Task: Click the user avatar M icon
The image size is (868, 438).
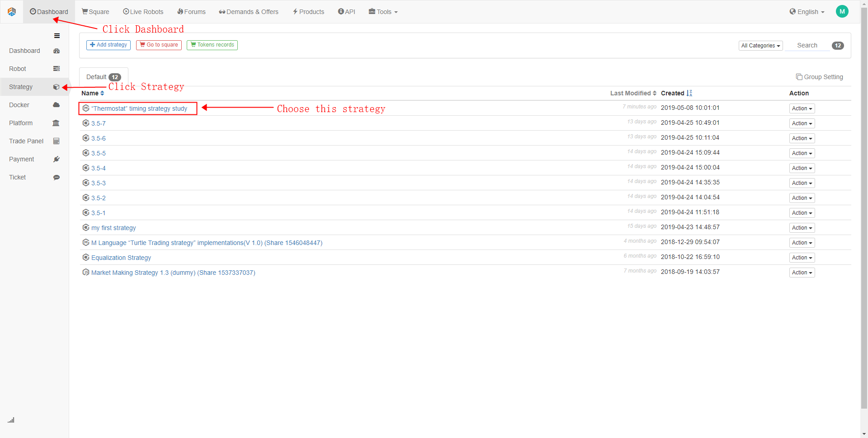Action: click(842, 11)
